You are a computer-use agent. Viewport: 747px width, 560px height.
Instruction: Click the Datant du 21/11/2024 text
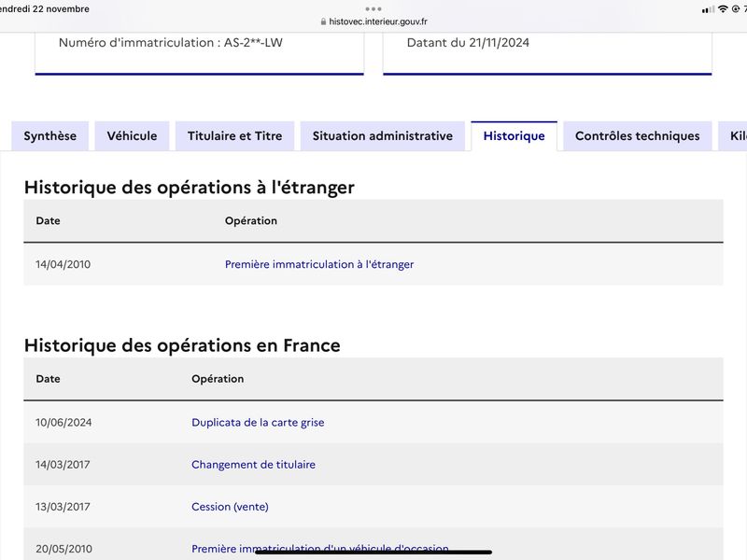pos(468,43)
